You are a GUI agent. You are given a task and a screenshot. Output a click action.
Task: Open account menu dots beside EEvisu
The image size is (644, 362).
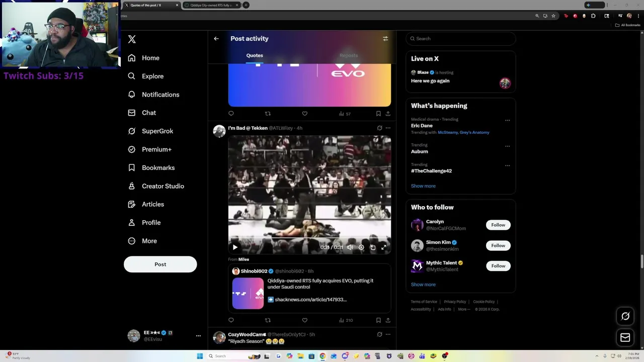pyautogui.click(x=198, y=336)
